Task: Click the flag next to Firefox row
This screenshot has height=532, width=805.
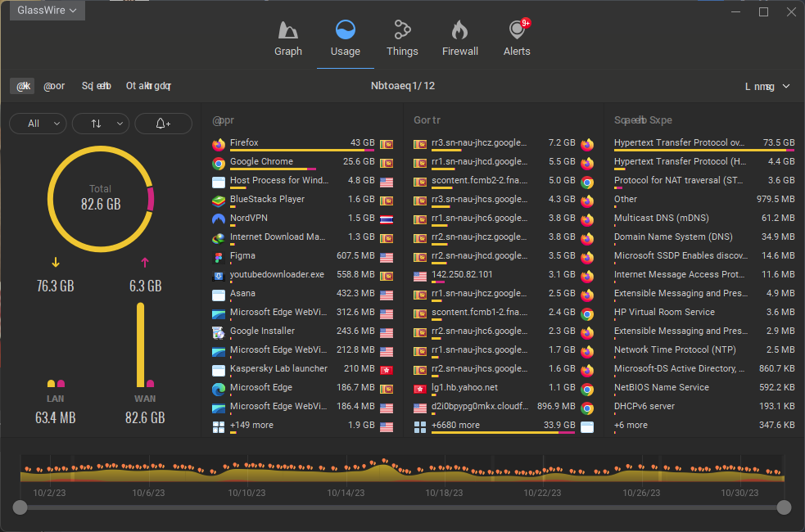Action: [x=387, y=145]
